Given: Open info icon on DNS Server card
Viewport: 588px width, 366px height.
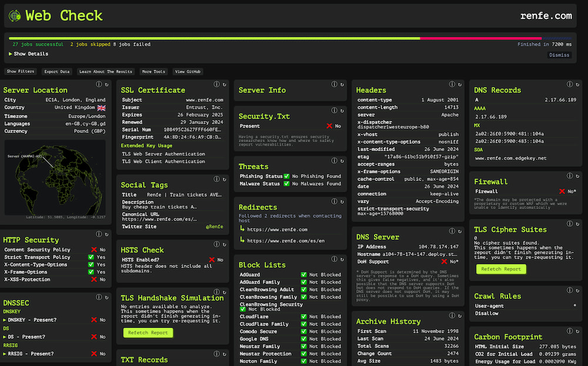Looking at the screenshot, I should click(x=452, y=231).
